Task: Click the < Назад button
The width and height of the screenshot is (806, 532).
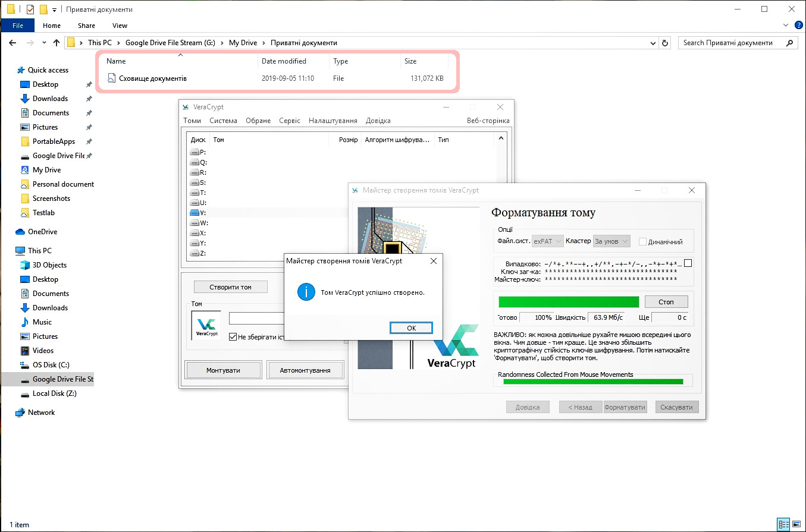Action: pos(580,407)
